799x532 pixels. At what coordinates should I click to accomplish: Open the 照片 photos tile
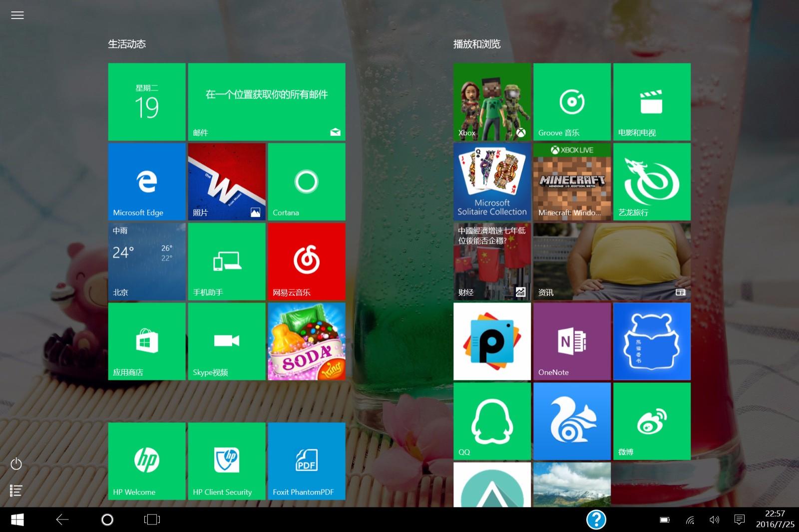pyautogui.click(x=227, y=182)
